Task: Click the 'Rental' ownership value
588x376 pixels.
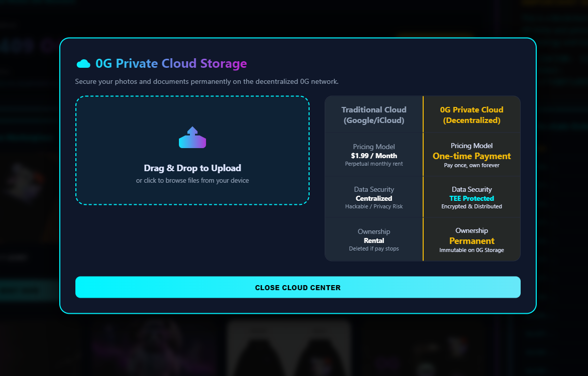Action: [374, 240]
